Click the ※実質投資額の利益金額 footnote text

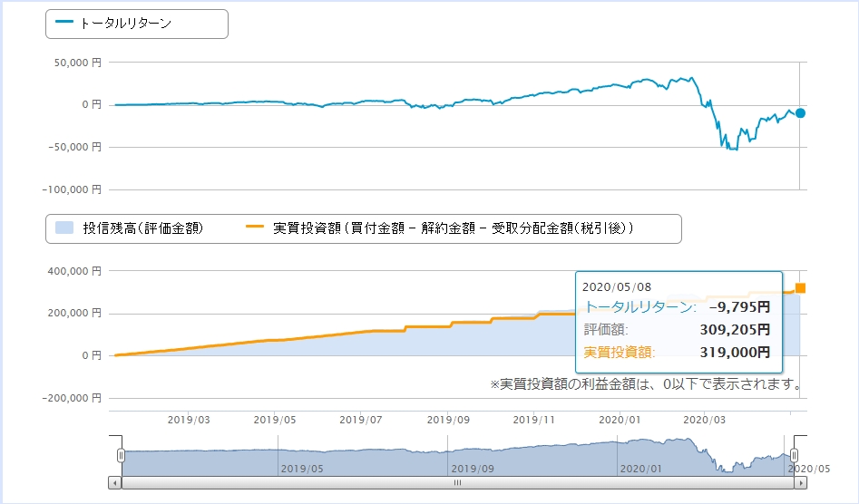(647, 384)
